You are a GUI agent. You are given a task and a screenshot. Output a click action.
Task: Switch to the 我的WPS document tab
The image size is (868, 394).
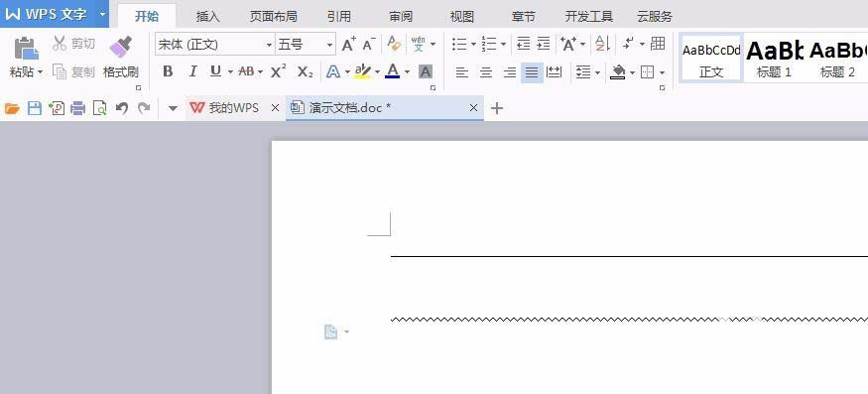(x=233, y=108)
